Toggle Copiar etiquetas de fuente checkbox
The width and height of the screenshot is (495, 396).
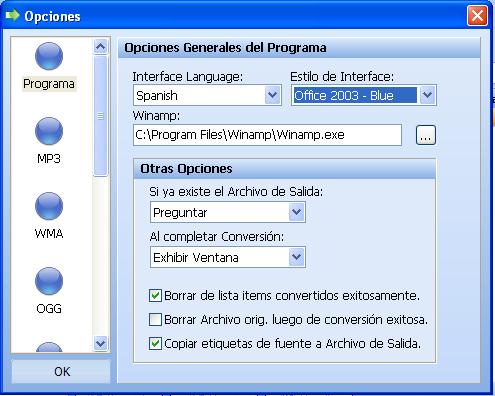[x=155, y=343]
